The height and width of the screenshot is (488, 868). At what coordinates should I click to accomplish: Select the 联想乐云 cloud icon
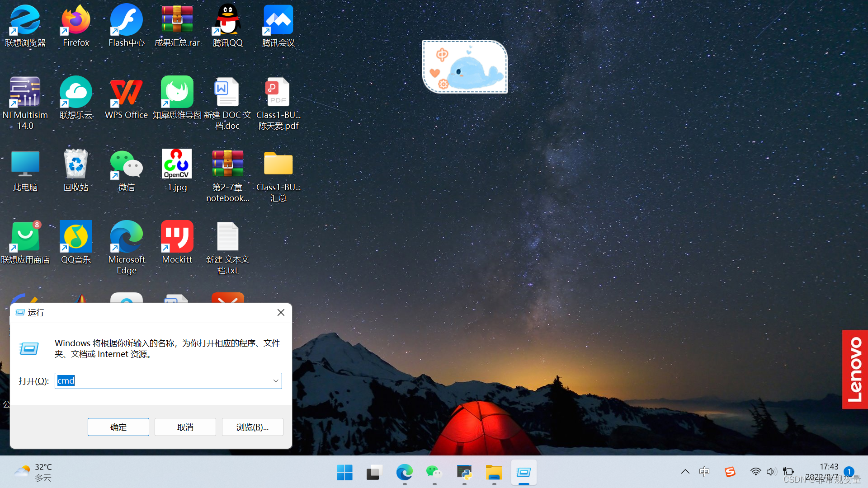point(76,98)
